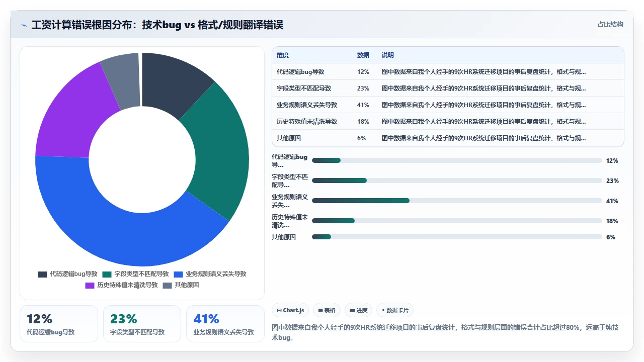Click the 占比结构 label in header
The height and width of the screenshot is (362, 644).
click(610, 24)
